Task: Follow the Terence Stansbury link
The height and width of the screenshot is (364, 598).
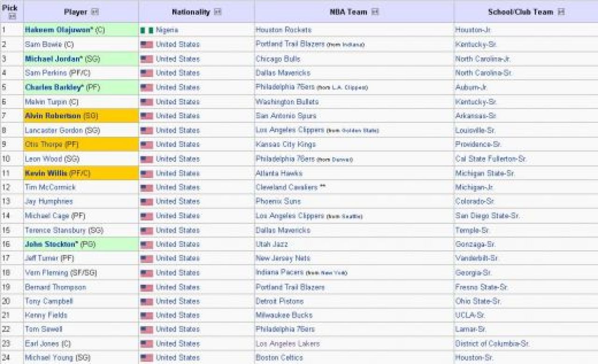Action: [56, 230]
